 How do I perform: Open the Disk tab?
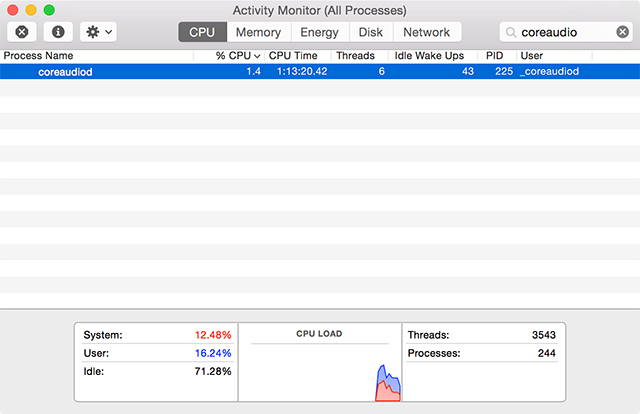371,32
